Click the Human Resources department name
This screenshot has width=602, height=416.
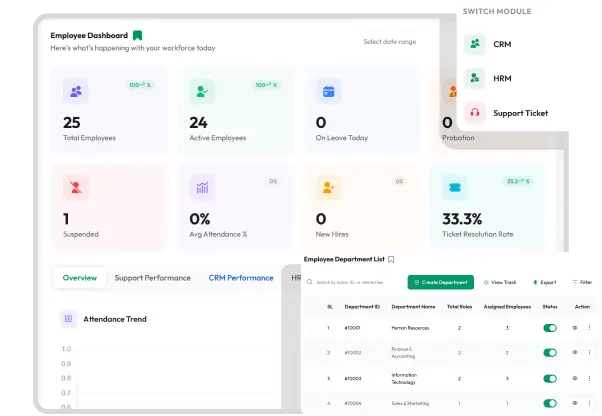pos(410,328)
